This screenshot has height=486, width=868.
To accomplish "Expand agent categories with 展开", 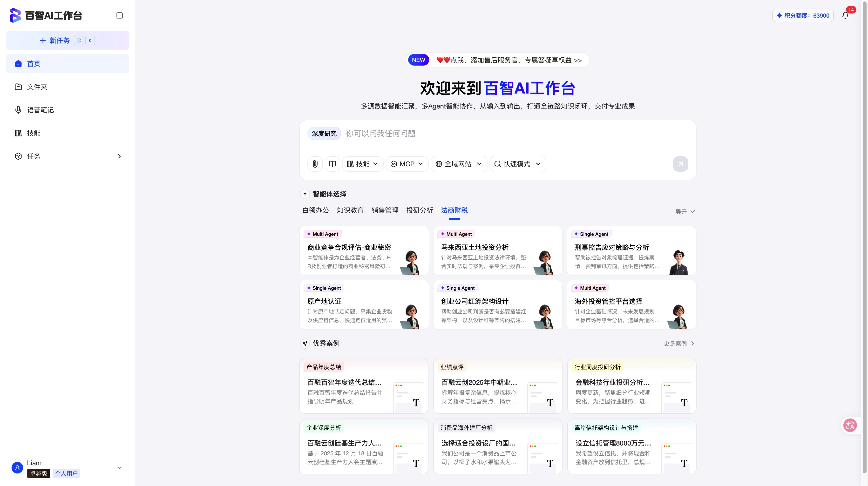I will pyautogui.click(x=685, y=212).
